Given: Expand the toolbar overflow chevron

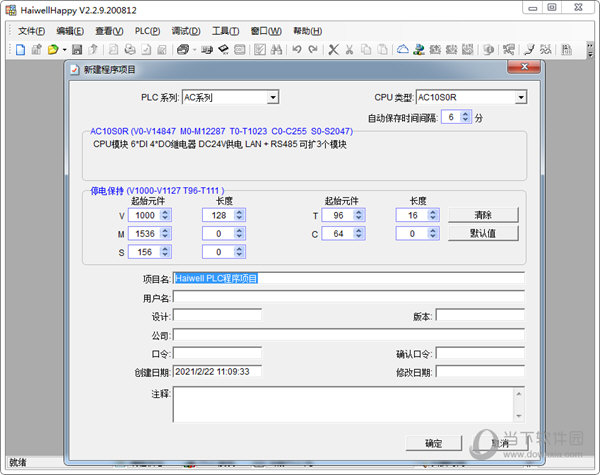Looking at the screenshot, I should click(x=590, y=50).
